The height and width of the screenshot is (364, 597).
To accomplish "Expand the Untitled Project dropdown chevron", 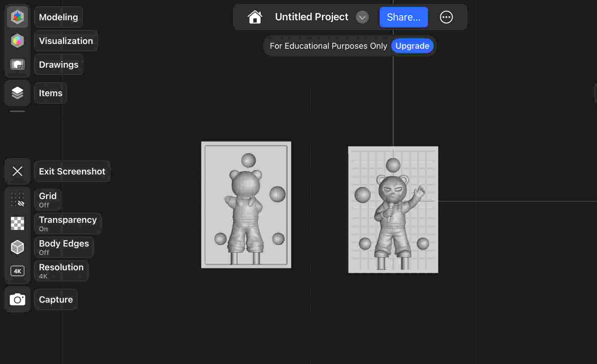I will point(362,17).
